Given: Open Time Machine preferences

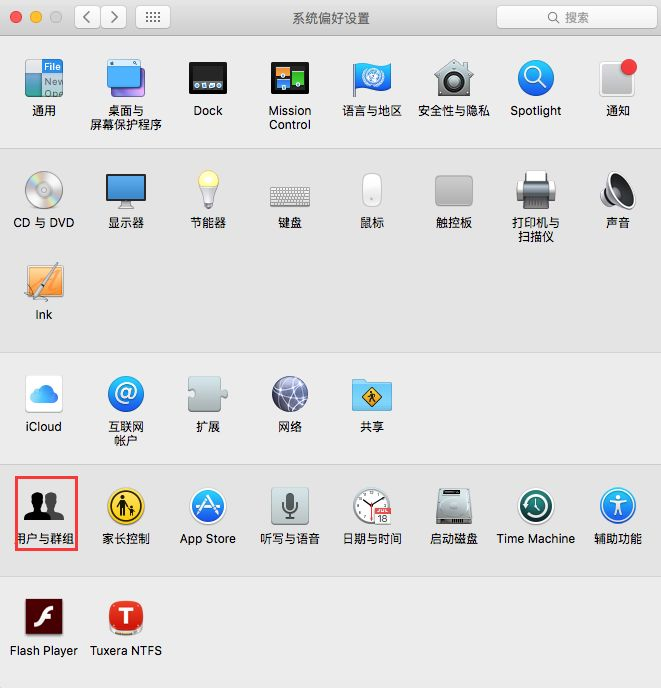Looking at the screenshot, I should pos(535,506).
